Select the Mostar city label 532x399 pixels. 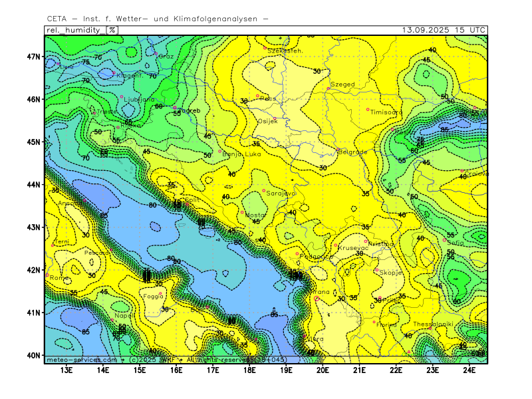(256, 215)
